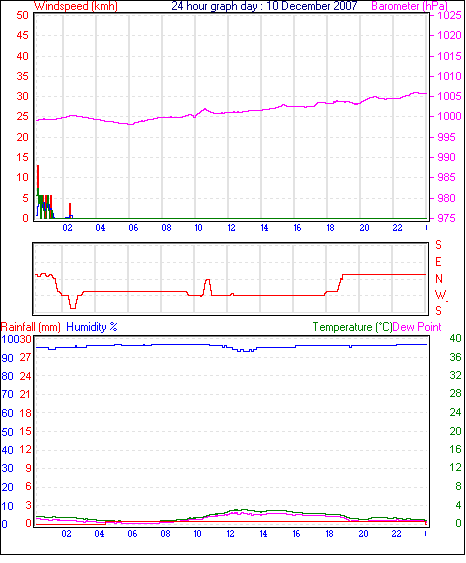Click the '24 hour graph day : 10 December 2007' title
Image resolution: width=466 pixels, height=563 pixels.
(x=264, y=6)
